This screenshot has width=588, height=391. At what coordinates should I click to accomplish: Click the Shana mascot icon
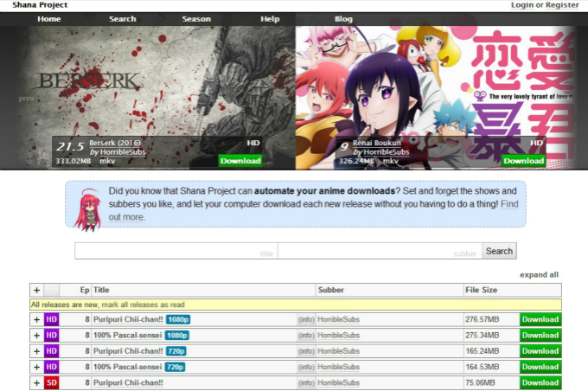87,209
